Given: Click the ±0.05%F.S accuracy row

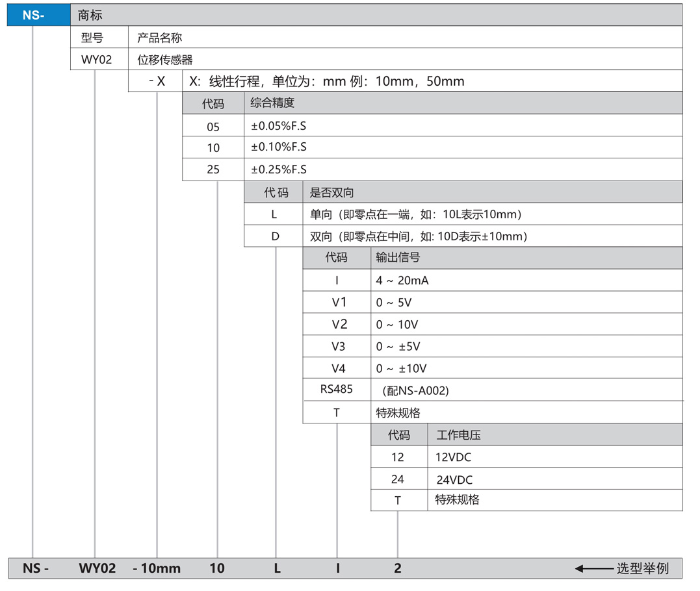Looking at the screenshot, I should coord(463,126).
